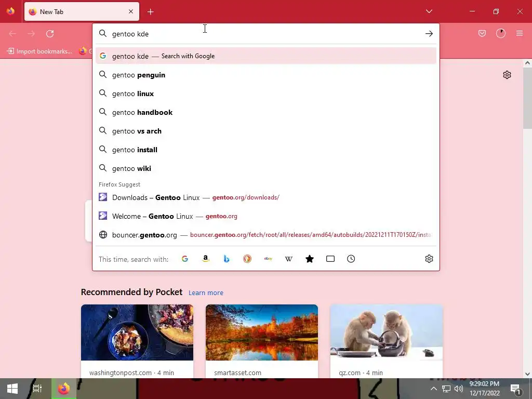The width and height of the screenshot is (532, 399).
Task: Click the Firefox View icon
Action: tap(10, 11)
